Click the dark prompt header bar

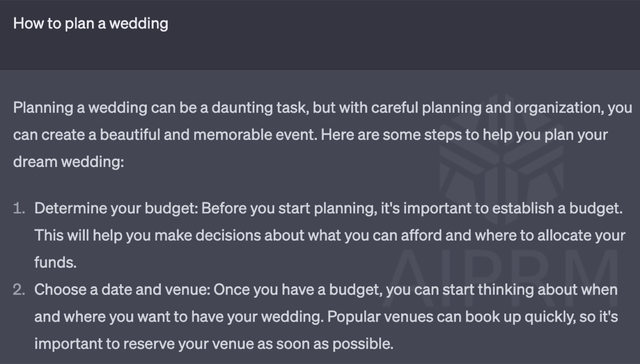320,35
